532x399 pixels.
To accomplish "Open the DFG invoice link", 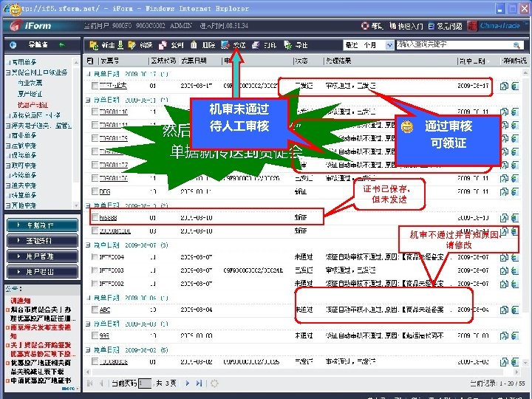I will click(105, 191).
